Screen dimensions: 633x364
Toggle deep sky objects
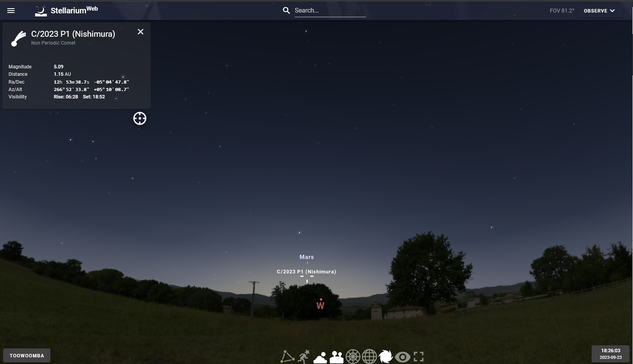386,356
